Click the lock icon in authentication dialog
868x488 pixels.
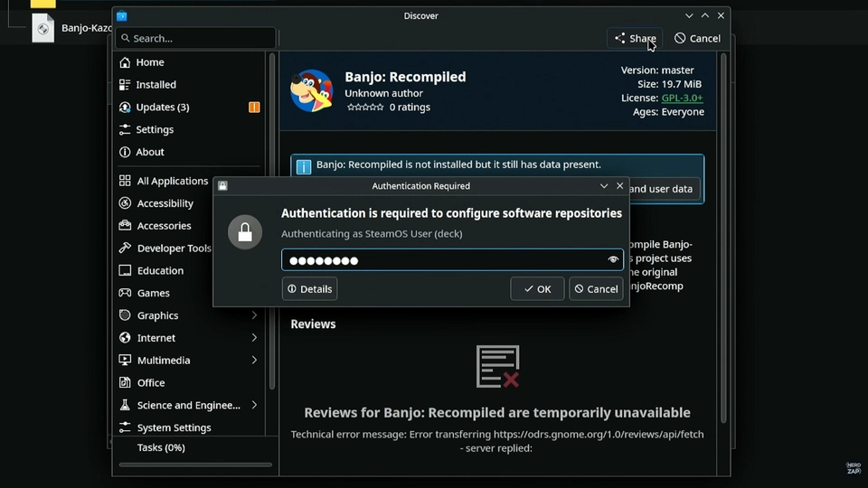pos(245,232)
